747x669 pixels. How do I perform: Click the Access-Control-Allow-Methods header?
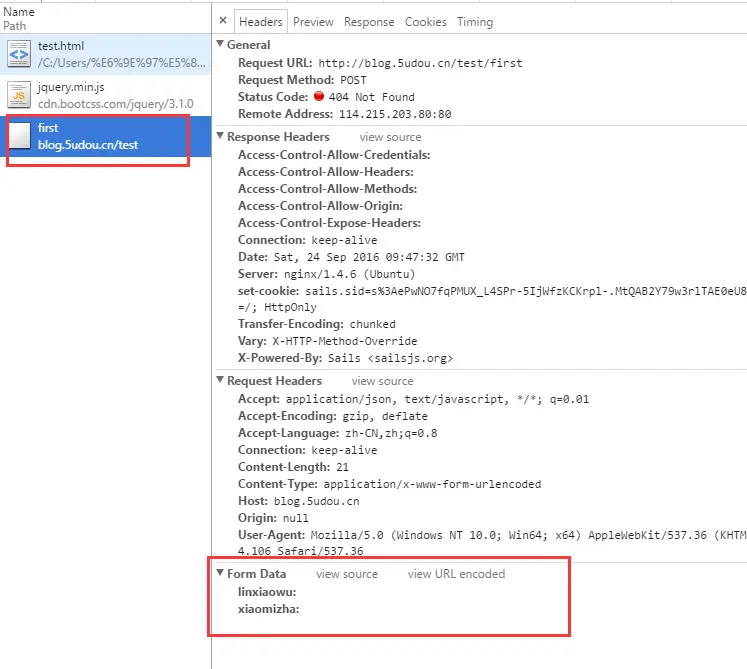[327, 189]
